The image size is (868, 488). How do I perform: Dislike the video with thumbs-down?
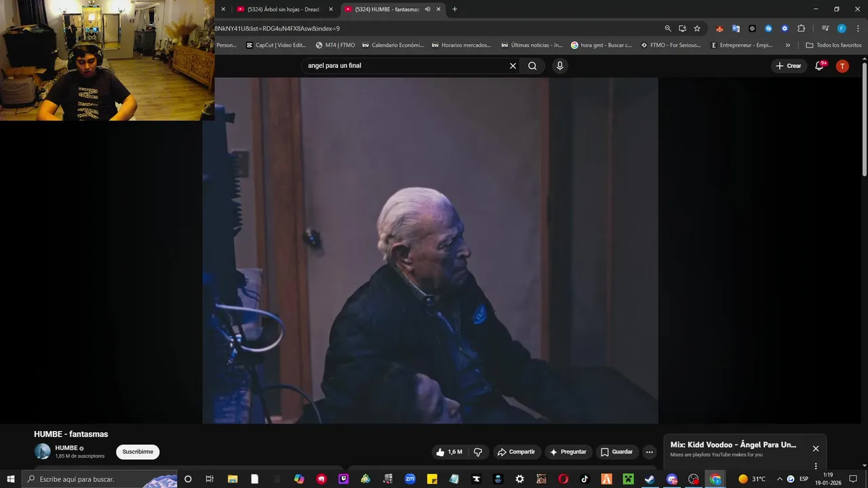477,452
